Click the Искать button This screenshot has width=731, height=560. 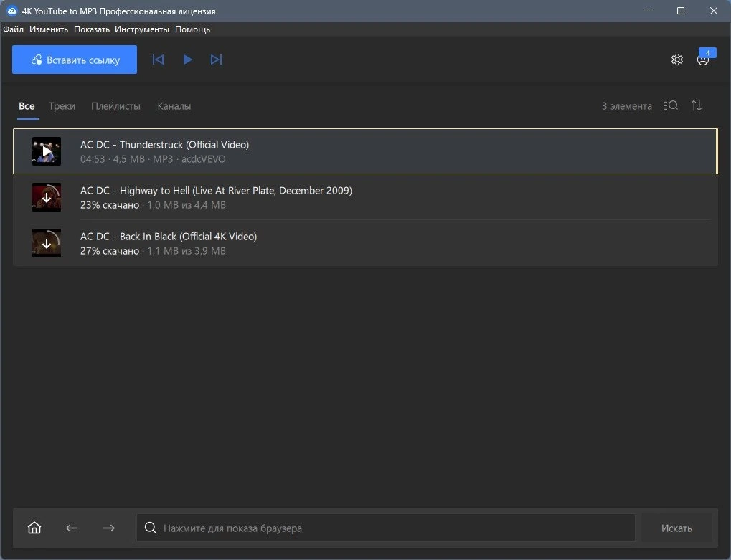(676, 528)
